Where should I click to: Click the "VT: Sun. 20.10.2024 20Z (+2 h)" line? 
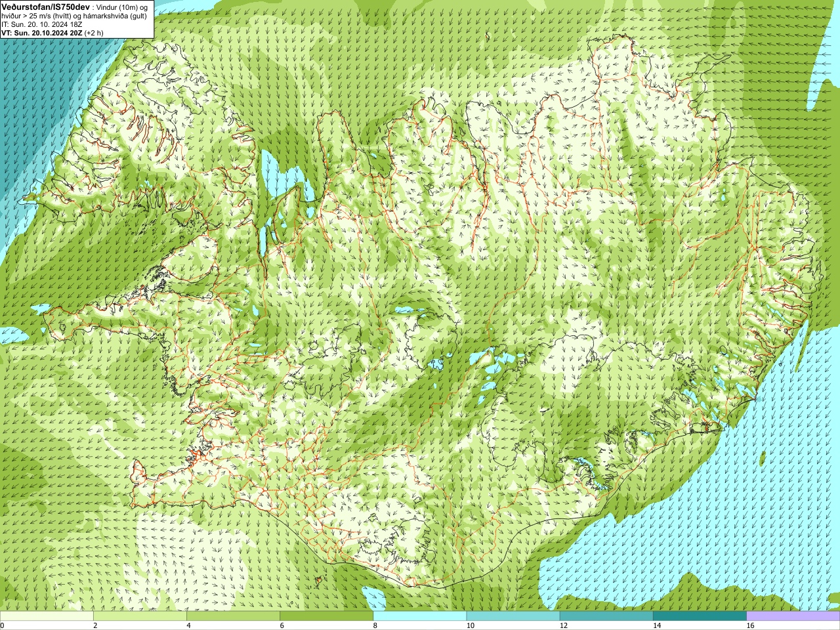[52, 32]
